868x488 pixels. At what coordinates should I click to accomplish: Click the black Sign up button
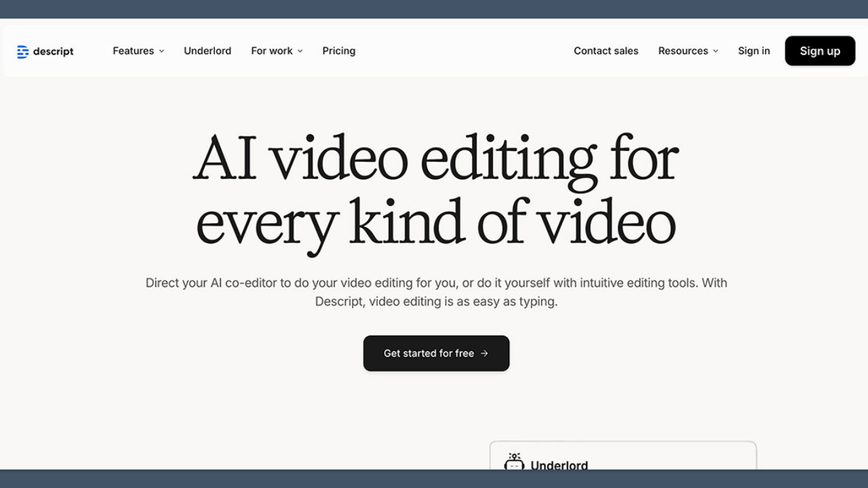click(x=820, y=51)
